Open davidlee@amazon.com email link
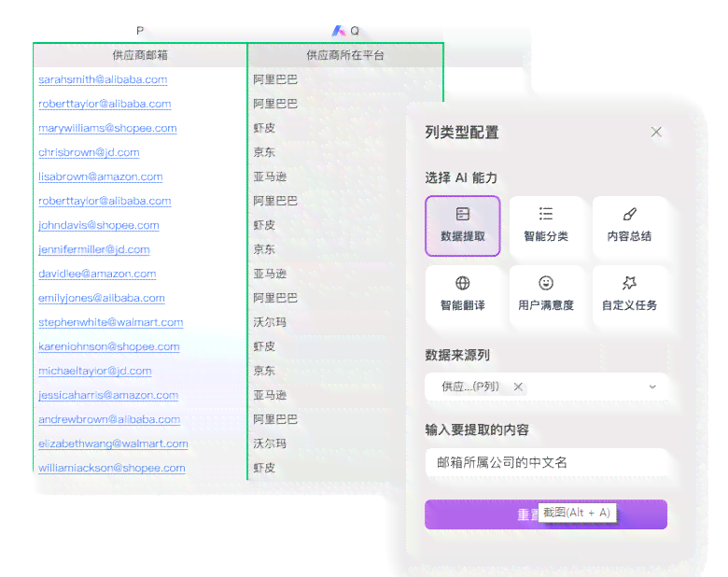 97,274
